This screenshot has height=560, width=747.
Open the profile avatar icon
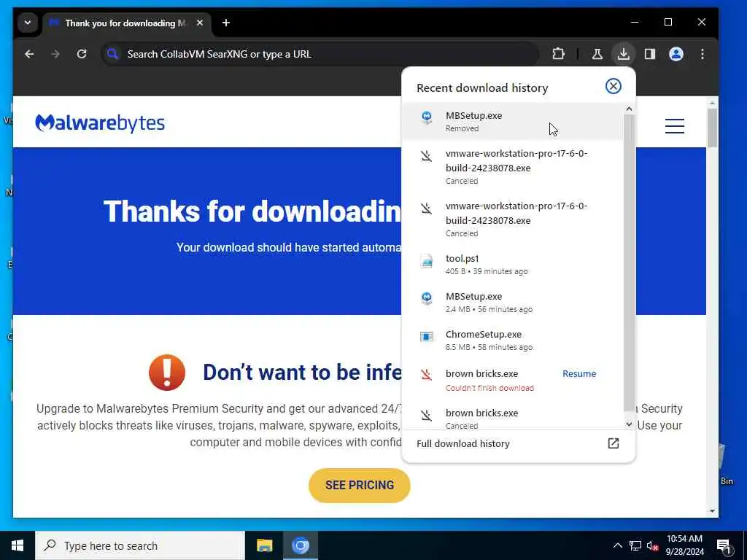tap(676, 54)
